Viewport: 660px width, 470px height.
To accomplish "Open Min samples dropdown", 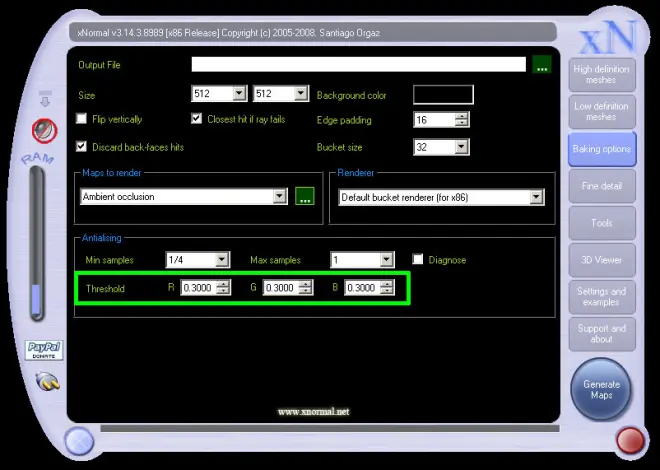I will (222, 260).
